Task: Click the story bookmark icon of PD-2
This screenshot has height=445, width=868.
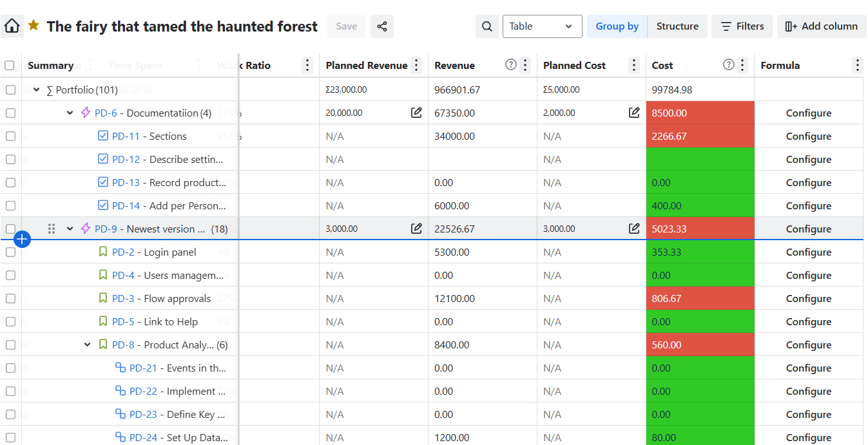Action: pyautogui.click(x=103, y=252)
